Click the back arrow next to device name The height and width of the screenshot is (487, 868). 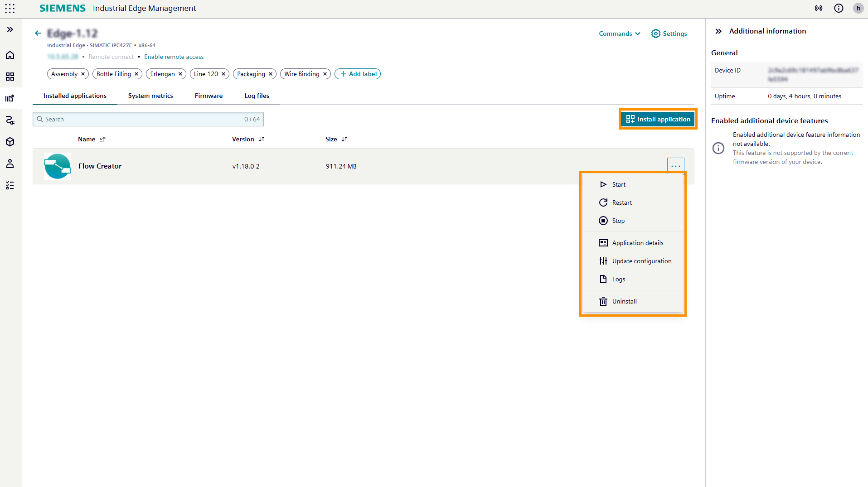click(x=38, y=33)
